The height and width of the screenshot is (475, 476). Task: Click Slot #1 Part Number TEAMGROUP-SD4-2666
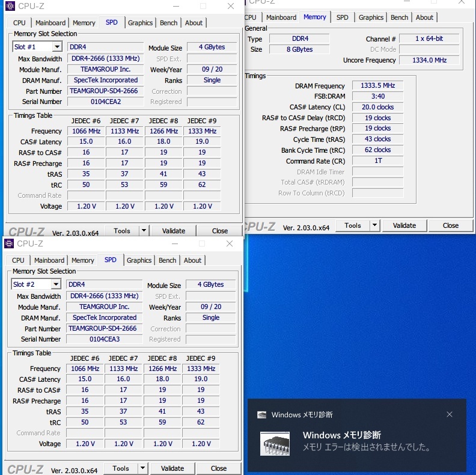click(x=105, y=91)
